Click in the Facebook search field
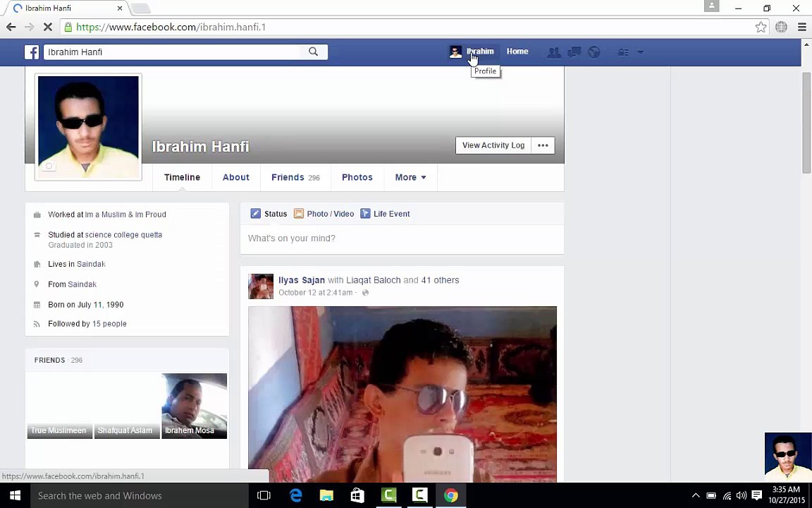Image resolution: width=812 pixels, height=508 pixels. pos(173,52)
